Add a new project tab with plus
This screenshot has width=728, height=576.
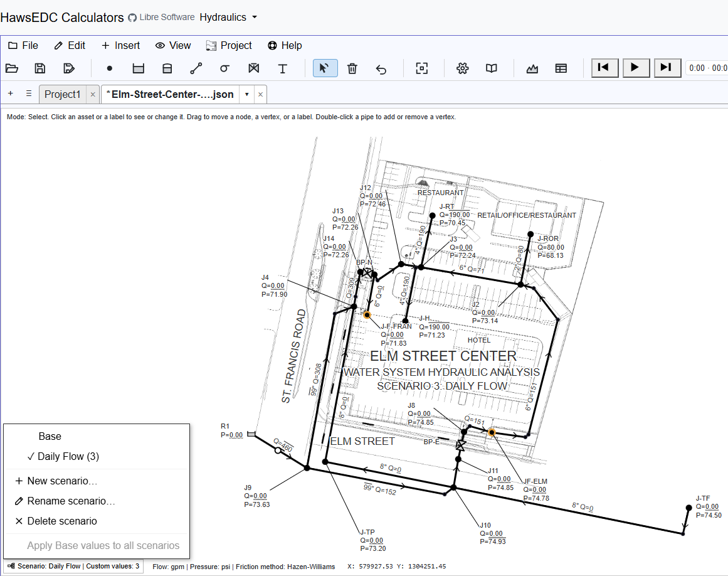(10, 93)
